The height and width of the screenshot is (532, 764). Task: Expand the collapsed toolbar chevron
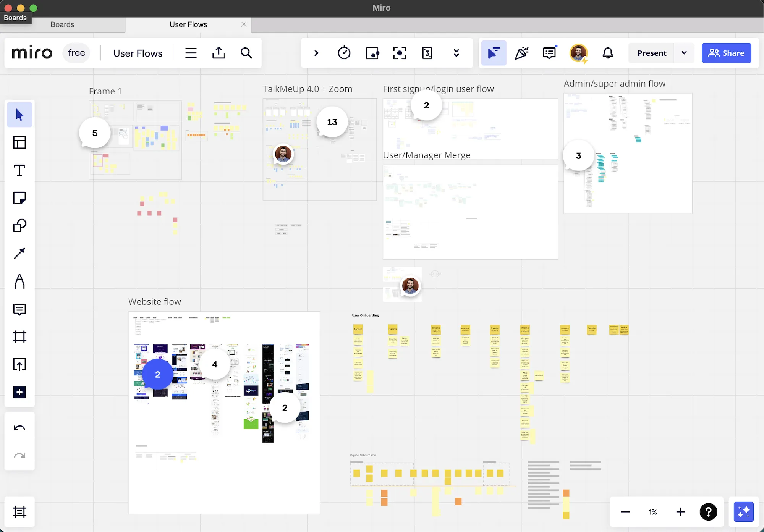tap(316, 53)
